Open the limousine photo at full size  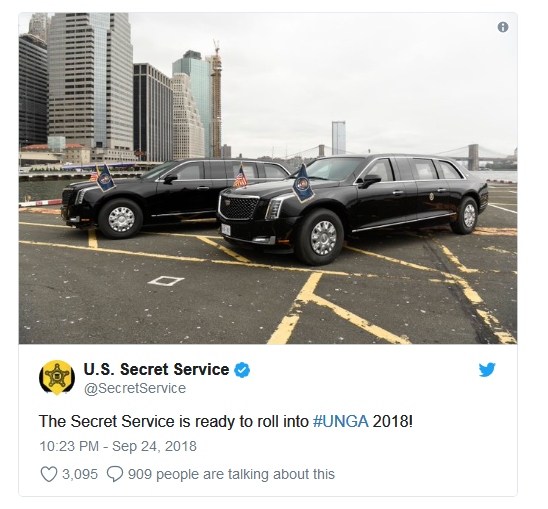(x=268, y=178)
